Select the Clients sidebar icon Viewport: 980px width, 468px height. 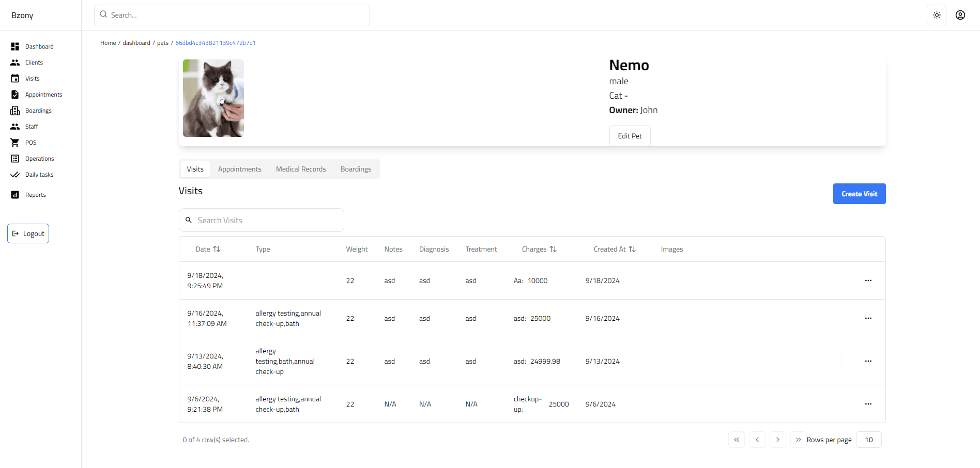(x=15, y=62)
